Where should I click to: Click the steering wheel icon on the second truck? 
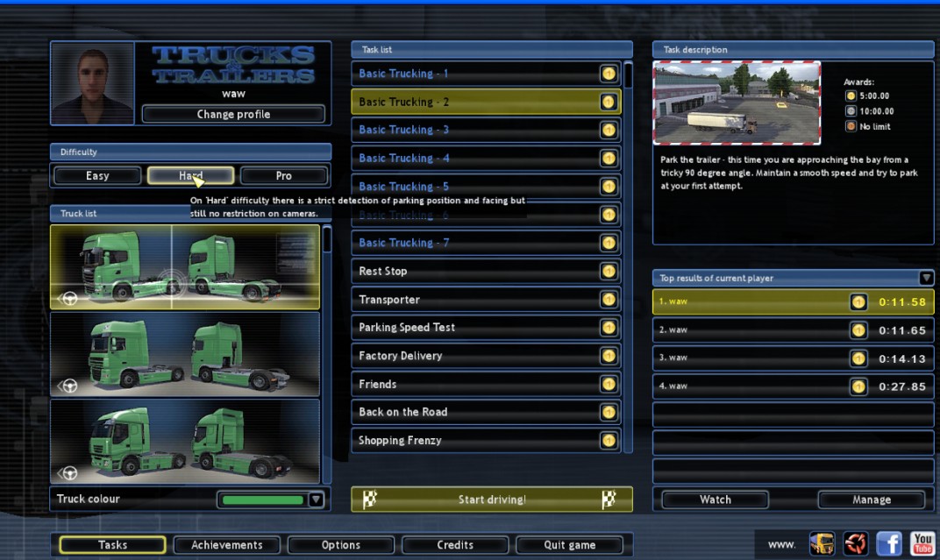click(68, 386)
